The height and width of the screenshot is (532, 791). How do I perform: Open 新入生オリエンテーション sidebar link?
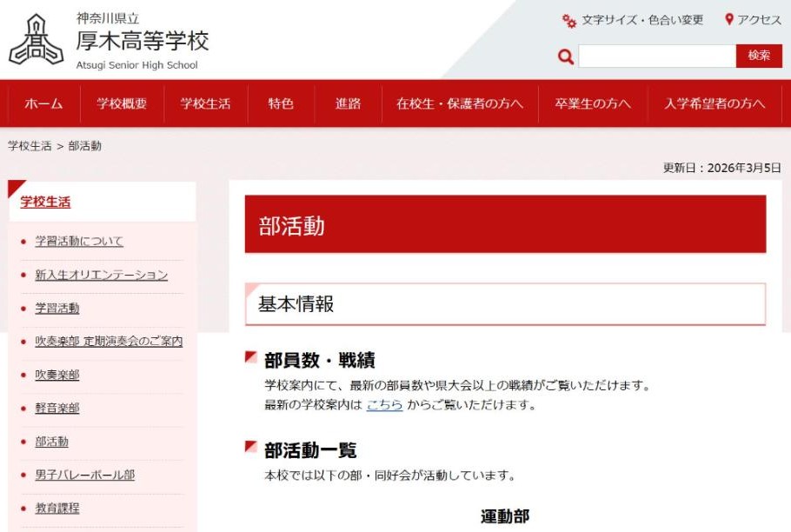point(101,275)
